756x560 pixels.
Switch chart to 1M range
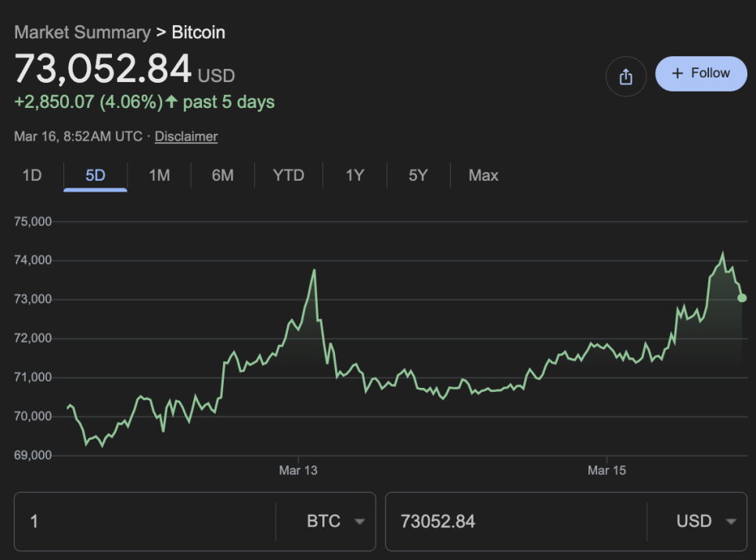pyautogui.click(x=159, y=175)
